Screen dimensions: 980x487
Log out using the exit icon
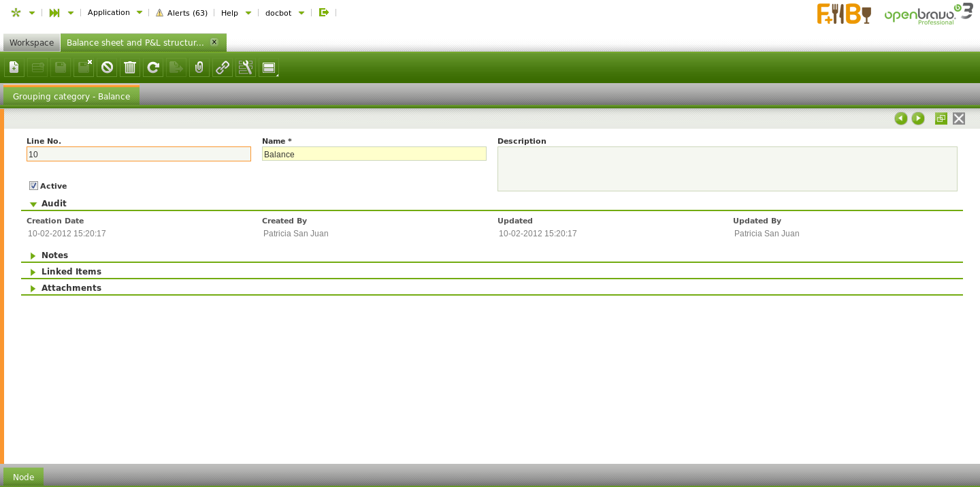coord(324,12)
